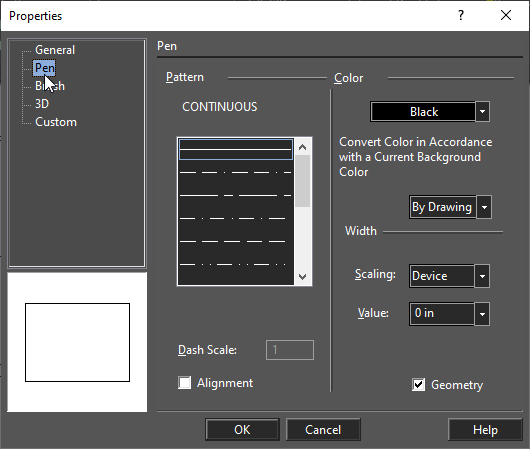Open the Black color dropdown

click(482, 112)
